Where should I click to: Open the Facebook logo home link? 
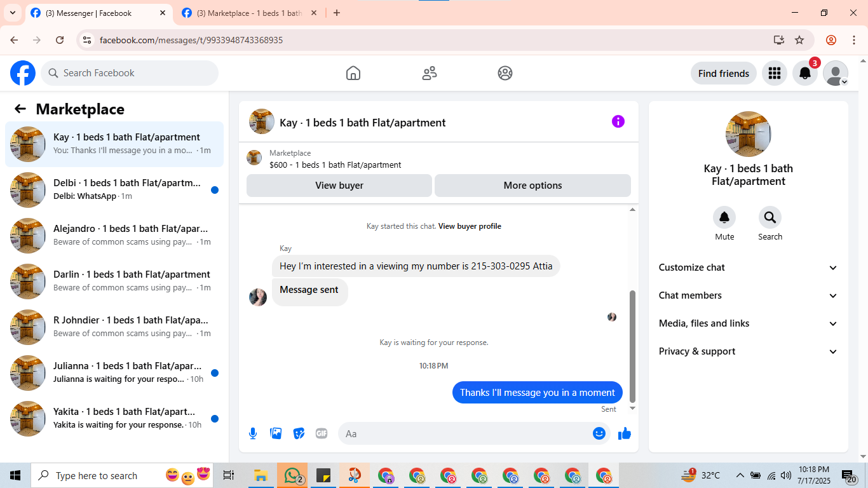(x=23, y=73)
